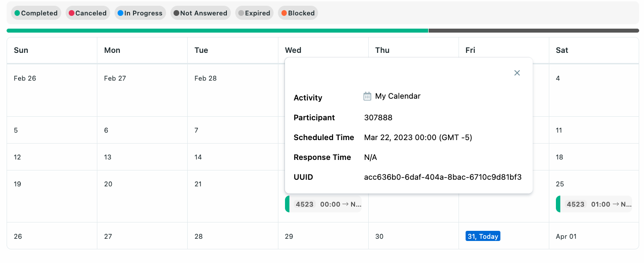
Task: Select the green Completed status dot
Action: click(x=18, y=13)
